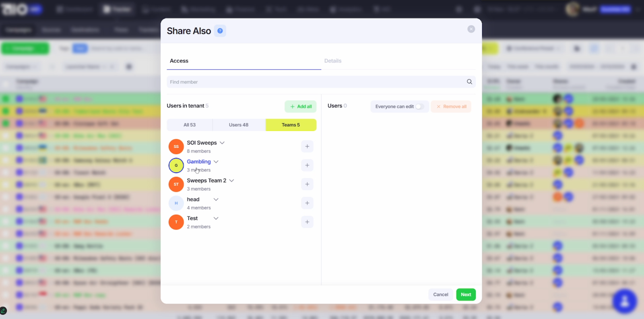Expand the Gambling team chevron
Image resolution: width=644 pixels, height=319 pixels.
pos(216,162)
